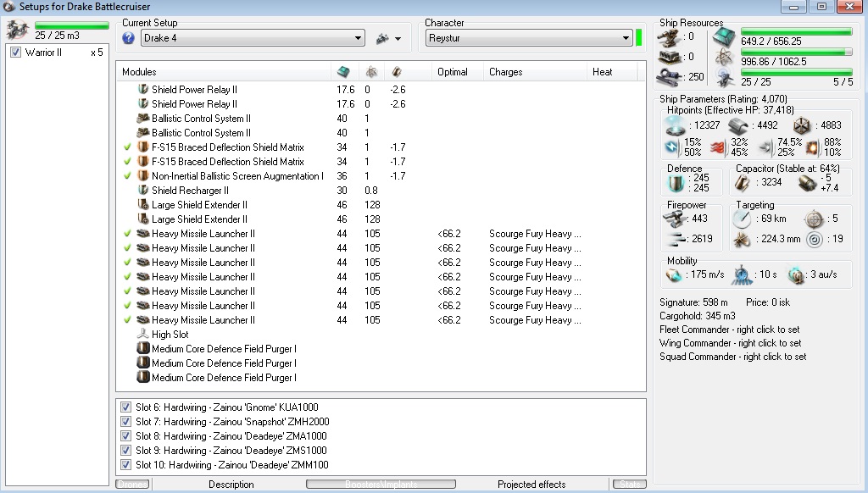868x493 pixels.
Task: Sort by the Charges column header
Action: (536, 72)
